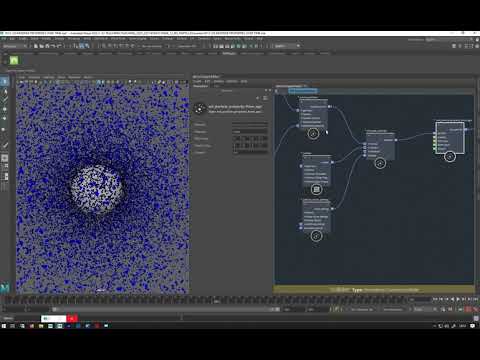Select the center node in the Bifrost graph
Image resolution: width=480 pixels, height=360 pixels.
380,146
